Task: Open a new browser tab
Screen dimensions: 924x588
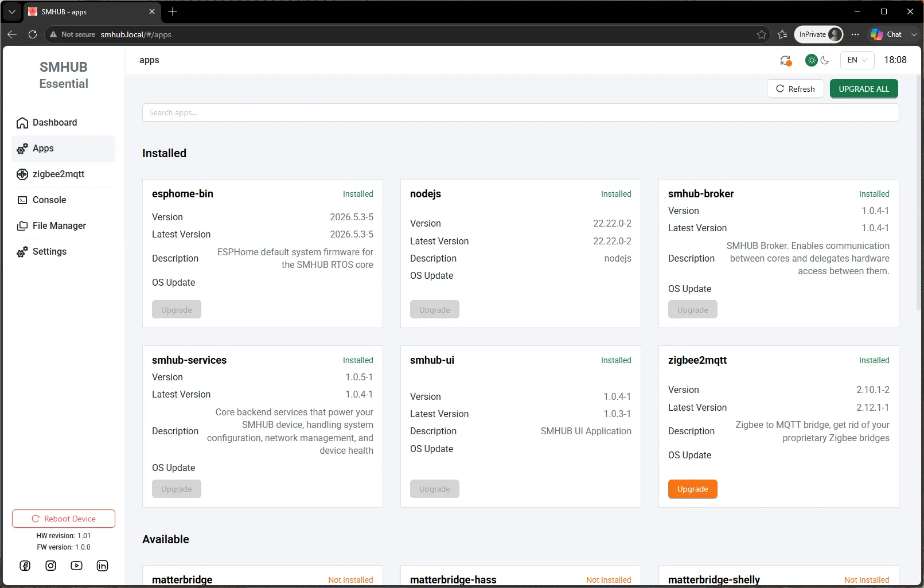Action: (173, 11)
